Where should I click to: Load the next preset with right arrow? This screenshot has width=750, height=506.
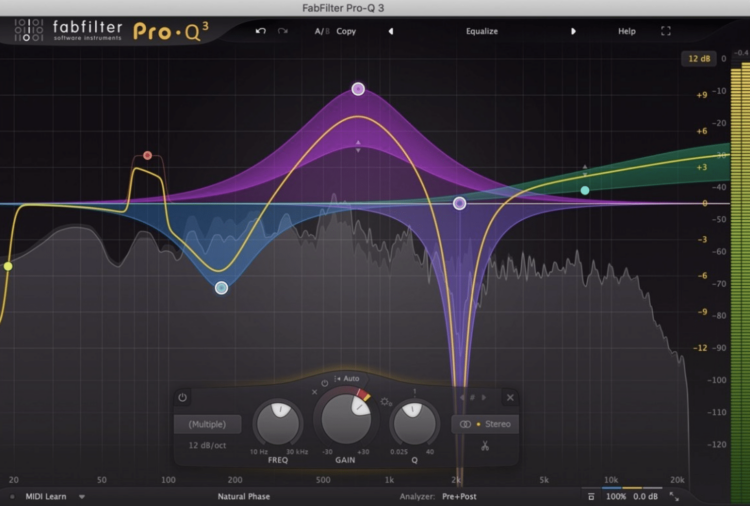573,31
